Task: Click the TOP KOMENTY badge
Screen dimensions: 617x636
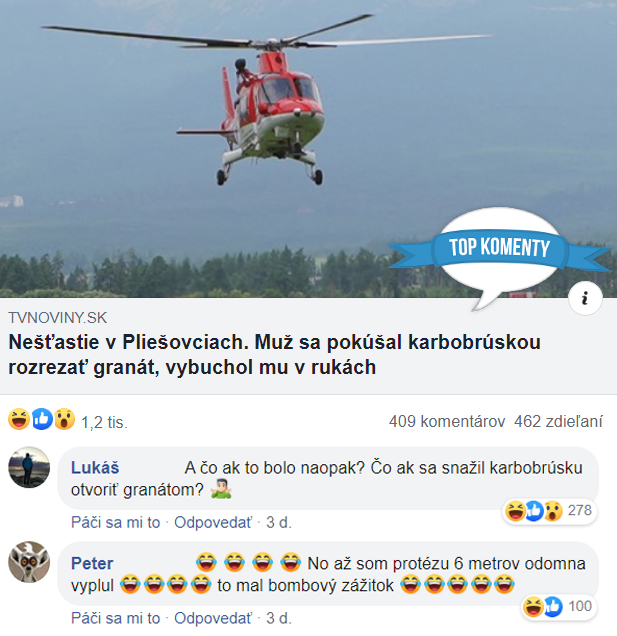Action: coord(499,247)
